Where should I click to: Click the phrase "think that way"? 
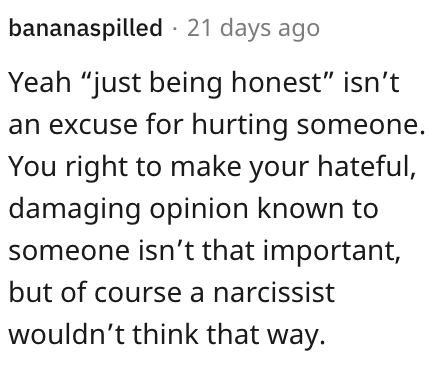(229, 335)
